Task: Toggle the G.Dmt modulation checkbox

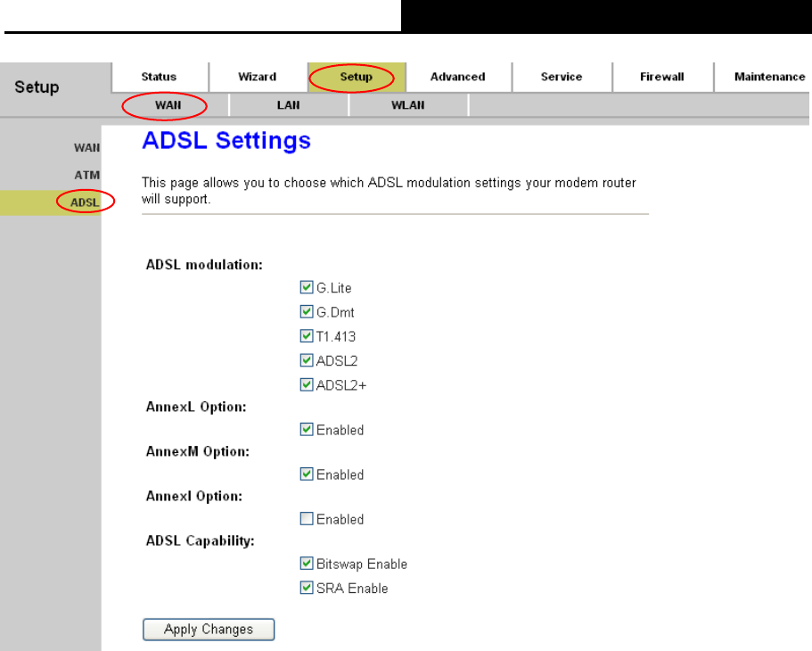Action: coord(307,311)
